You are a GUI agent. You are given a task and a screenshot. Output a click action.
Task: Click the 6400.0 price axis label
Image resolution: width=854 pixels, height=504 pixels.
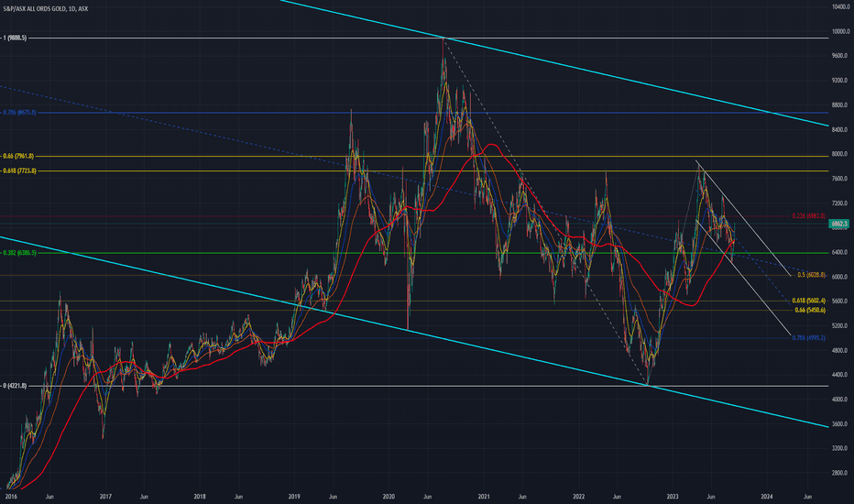839,252
